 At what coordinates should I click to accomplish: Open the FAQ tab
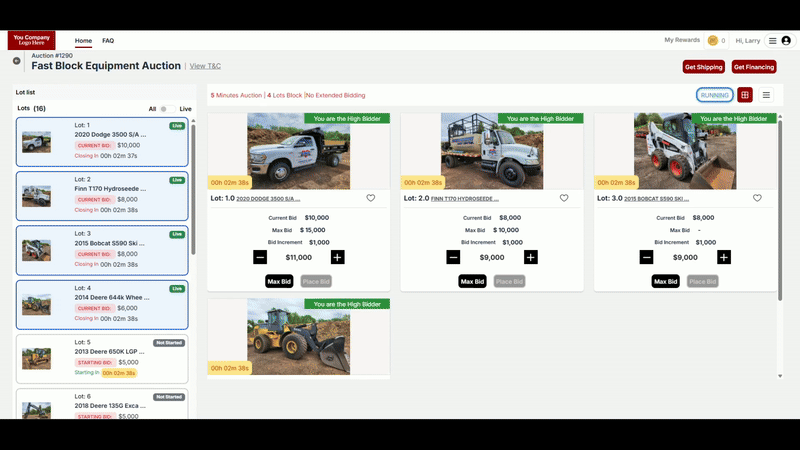tap(108, 41)
